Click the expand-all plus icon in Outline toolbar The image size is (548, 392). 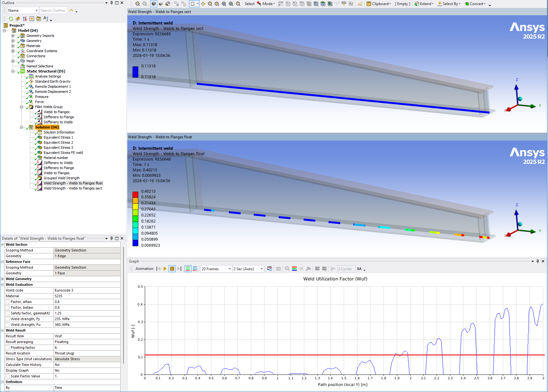pyautogui.click(x=32, y=19)
